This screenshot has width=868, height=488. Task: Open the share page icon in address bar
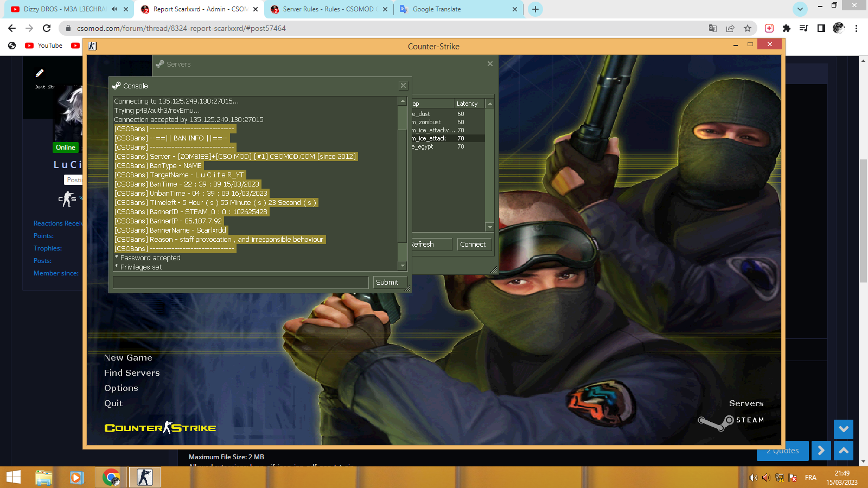730,28
